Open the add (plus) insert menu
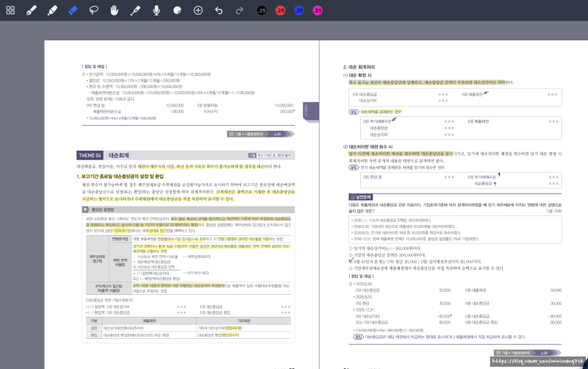 point(198,10)
